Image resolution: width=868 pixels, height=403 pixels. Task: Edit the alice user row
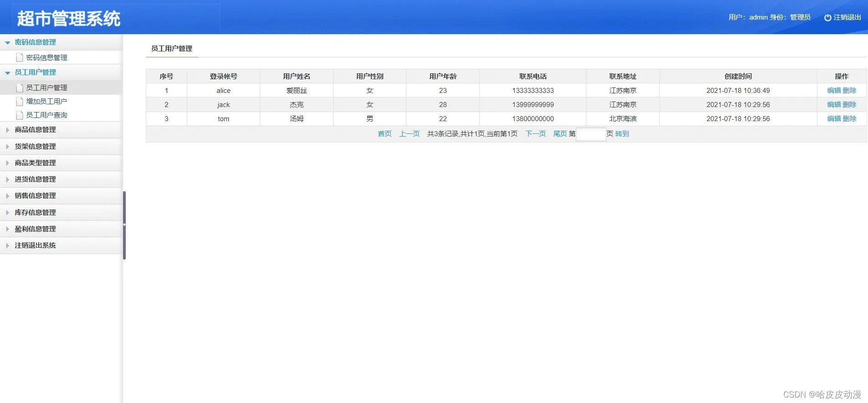click(834, 91)
